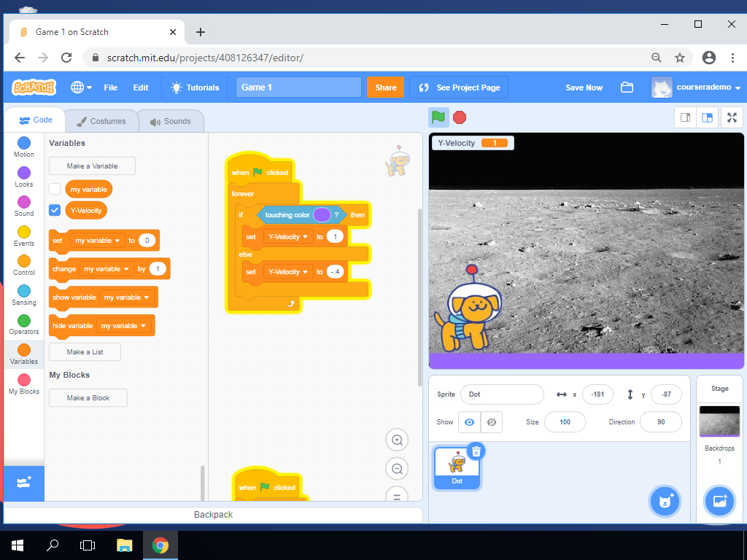Viewport: 747px width, 560px height.
Task: Open the Backpack panel
Action: coord(214,515)
